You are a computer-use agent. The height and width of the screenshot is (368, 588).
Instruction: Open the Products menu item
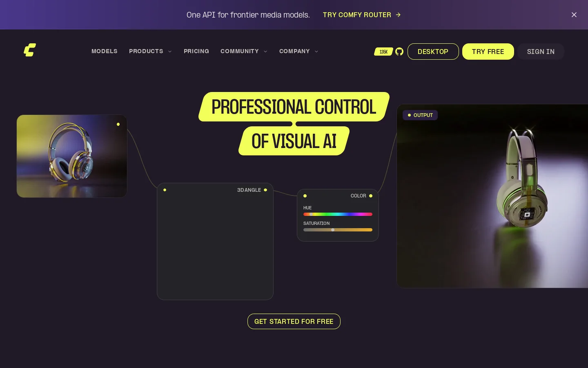146,51
